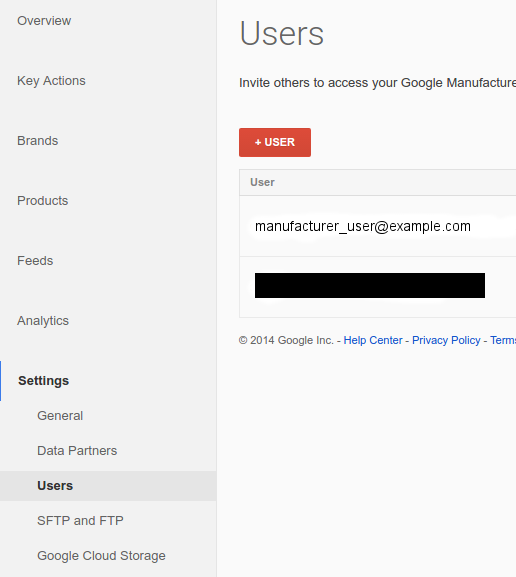Open SFTP and FTP settings

point(80,520)
